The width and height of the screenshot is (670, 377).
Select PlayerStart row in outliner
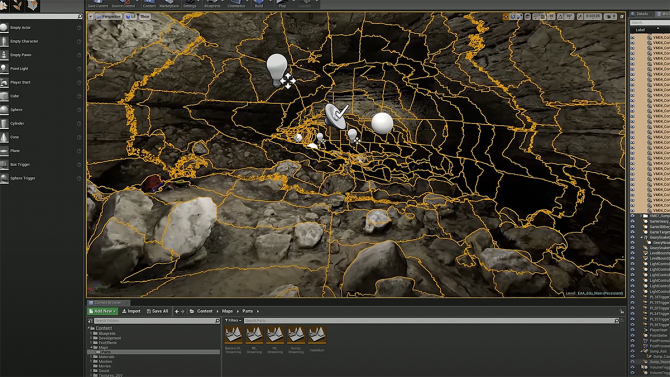point(658,330)
